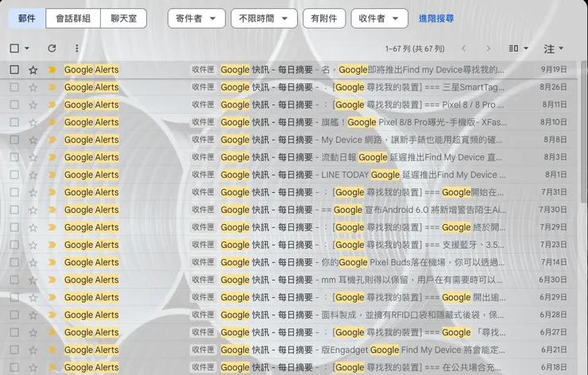Screen dimensions: 588x375
Task: Open the email mentioning 三星SmartTag
Action: point(288,87)
